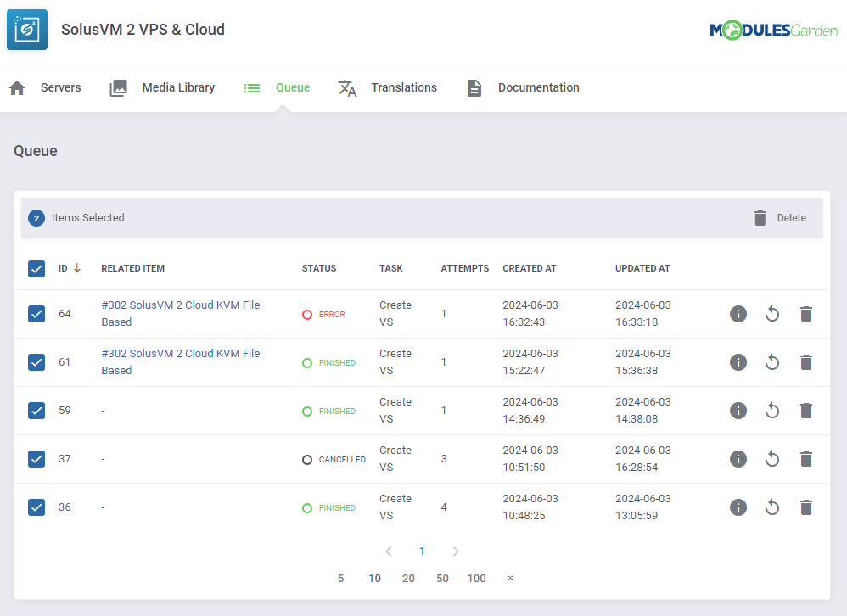Sort by ID using the arrow
The image size is (847, 616).
pyautogui.click(x=77, y=268)
